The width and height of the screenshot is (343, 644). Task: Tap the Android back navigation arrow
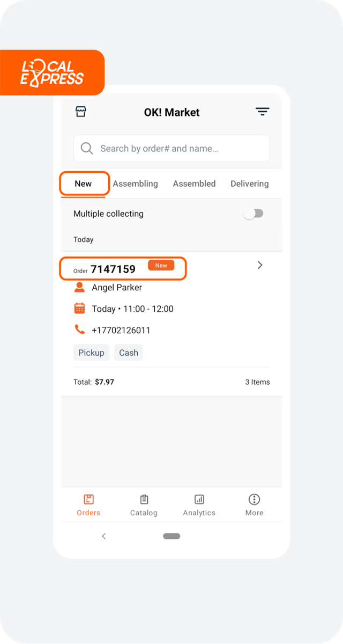[103, 536]
